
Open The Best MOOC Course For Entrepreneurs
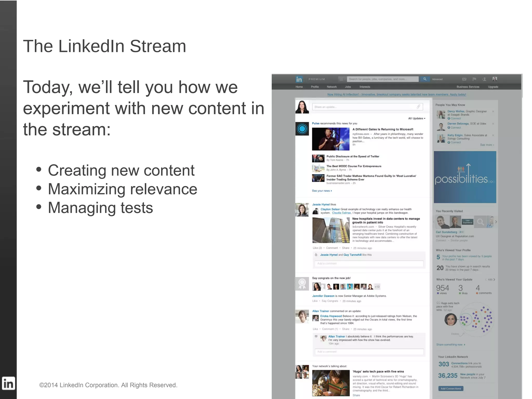pyautogui.click(x=354, y=166)
